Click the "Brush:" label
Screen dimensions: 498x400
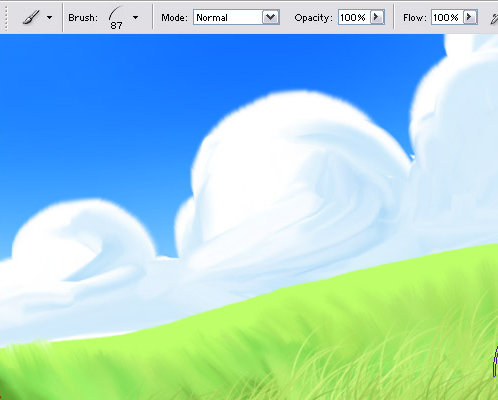click(x=83, y=18)
